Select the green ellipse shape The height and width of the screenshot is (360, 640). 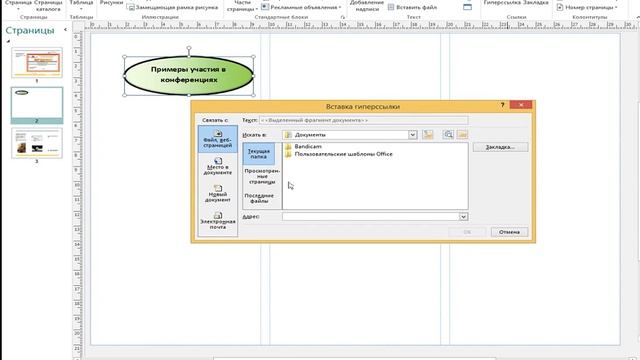(x=189, y=76)
